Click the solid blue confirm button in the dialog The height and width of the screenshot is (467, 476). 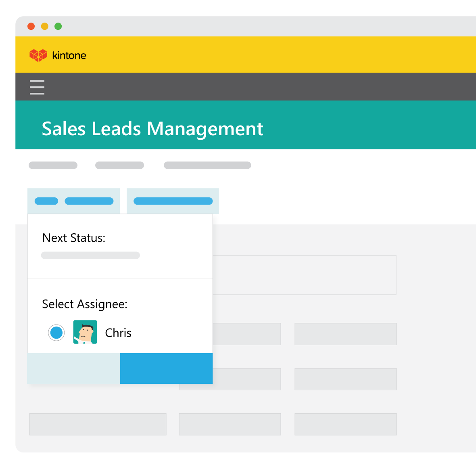166,369
